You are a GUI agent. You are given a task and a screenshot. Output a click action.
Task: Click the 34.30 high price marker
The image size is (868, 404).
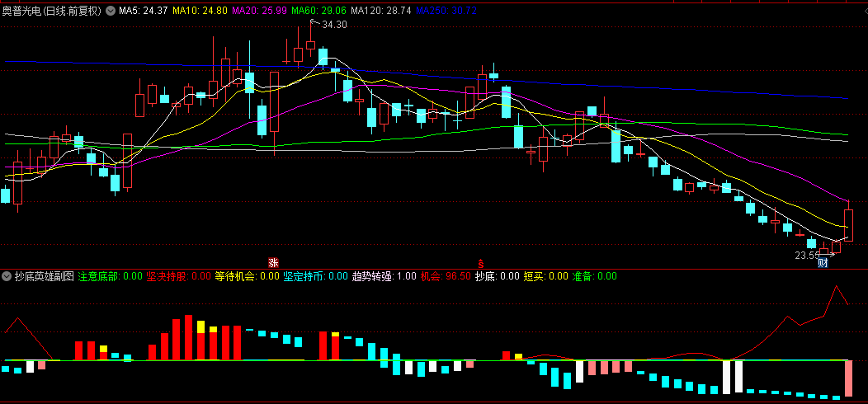point(334,25)
